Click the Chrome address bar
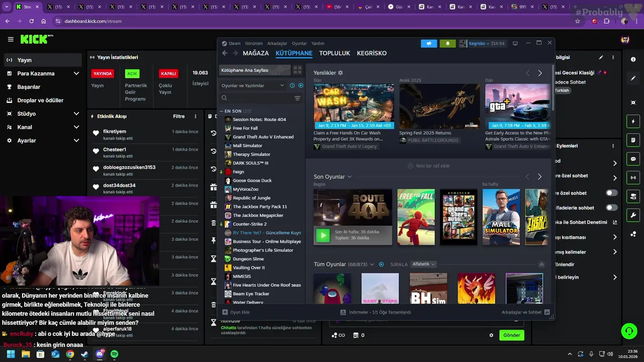 (312, 21)
